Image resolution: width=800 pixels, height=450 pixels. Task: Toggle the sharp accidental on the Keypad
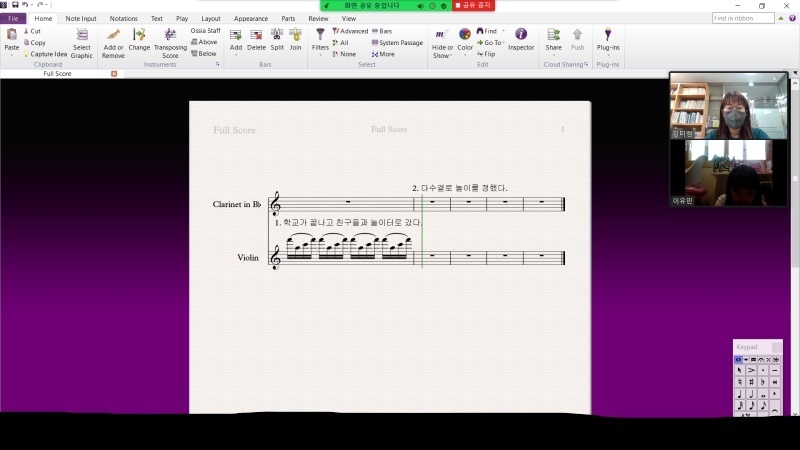[x=751, y=382]
